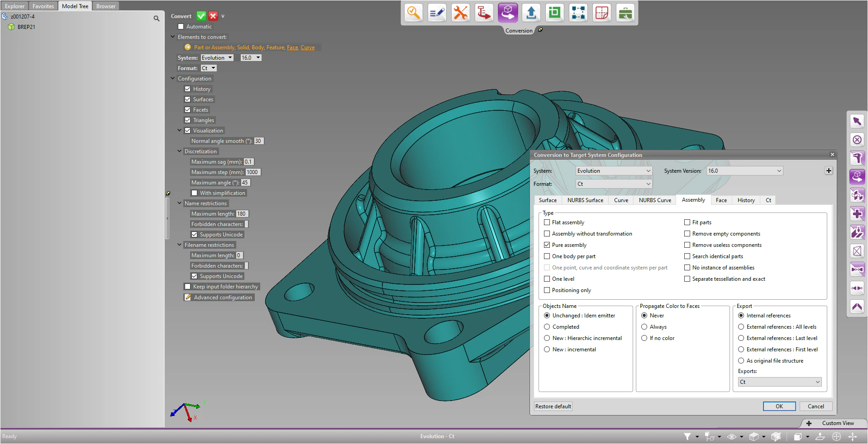The width and height of the screenshot is (868, 444).
Task: Click OK to confirm the conversion configuration
Action: click(779, 406)
